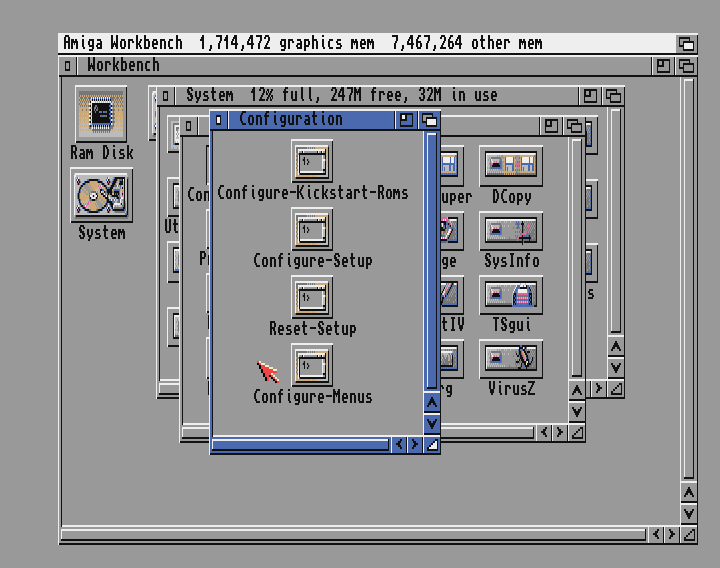Click System window scroll up arrow
The height and width of the screenshot is (568, 720).
pos(616,347)
